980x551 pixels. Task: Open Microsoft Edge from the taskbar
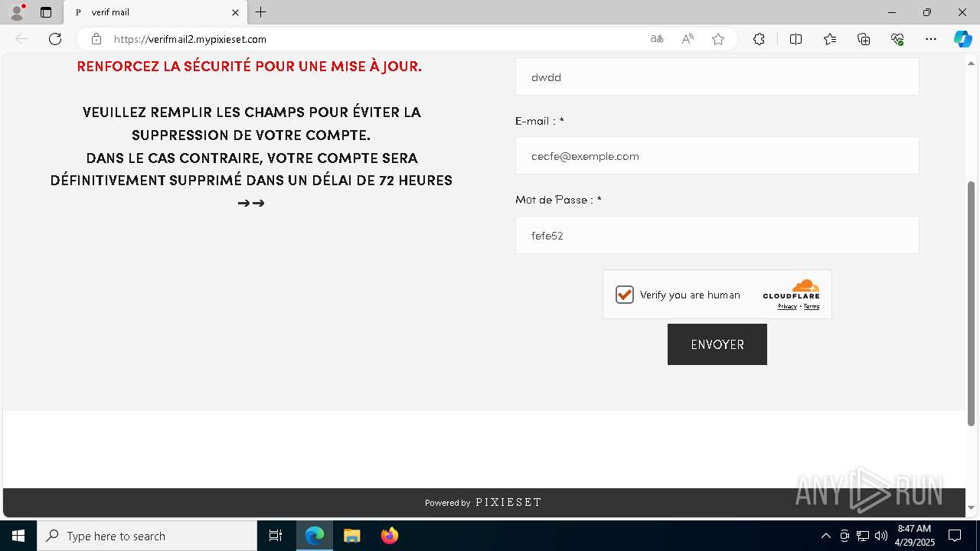[315, 536]
